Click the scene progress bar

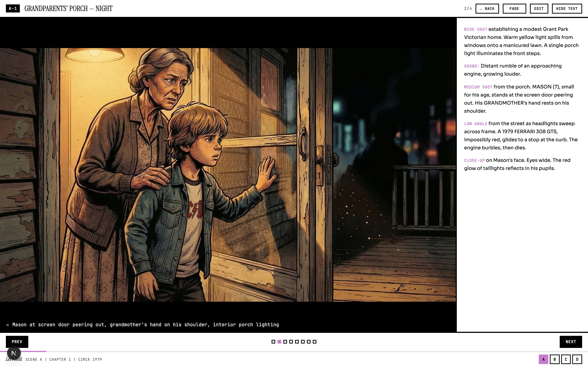coord(294,351)
